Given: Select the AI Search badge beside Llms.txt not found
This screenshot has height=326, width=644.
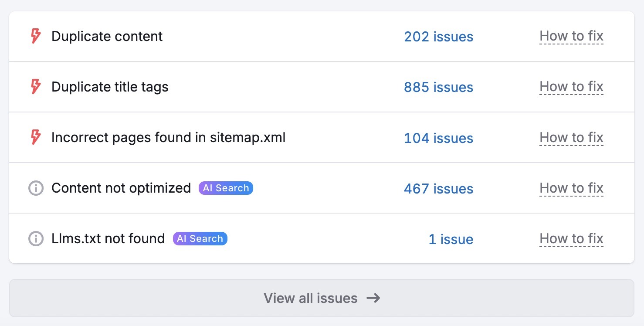Looking at the screenshot, I should (x=200, y=238).
